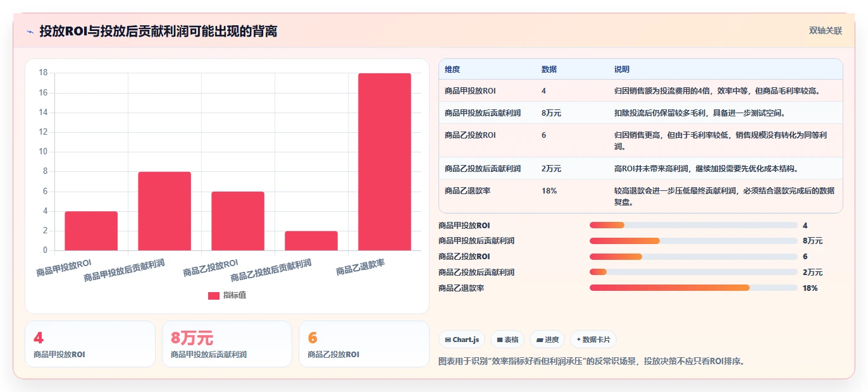Image resolution: width=868 pixels, height=392 pixels.
Task: Click the 维度 column header
Action: [x=452, y=70]
